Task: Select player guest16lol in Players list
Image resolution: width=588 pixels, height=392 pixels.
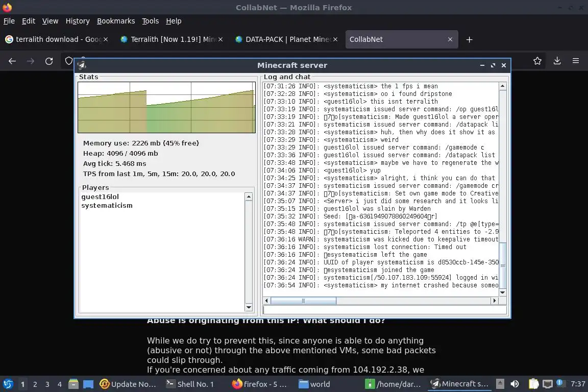Action: [100, 197]
